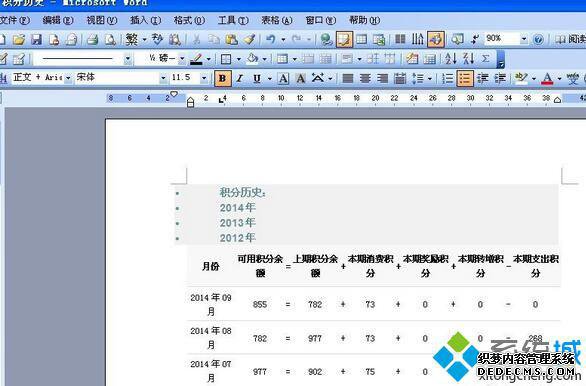Apply the character border A icon

pos(283,78)
